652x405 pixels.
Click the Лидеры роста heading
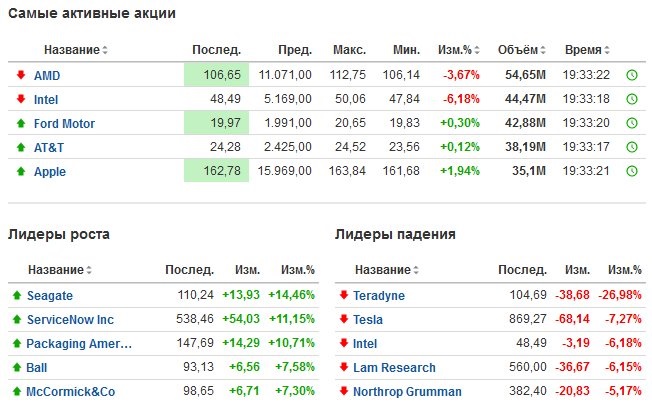pos(59,235)
